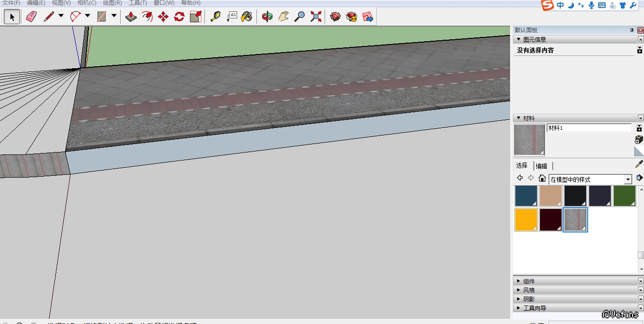644x324 pixels.
Task: Select the orange material swatch
Action: pos(526,220)
